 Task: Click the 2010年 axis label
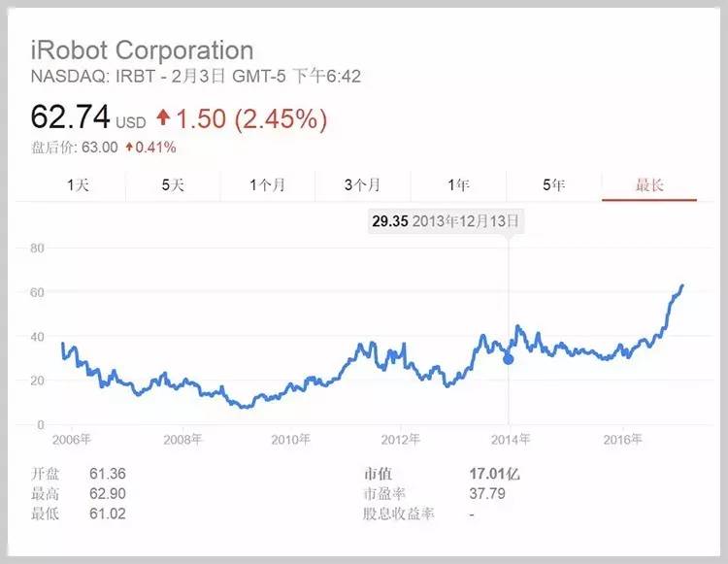point(291,440)
